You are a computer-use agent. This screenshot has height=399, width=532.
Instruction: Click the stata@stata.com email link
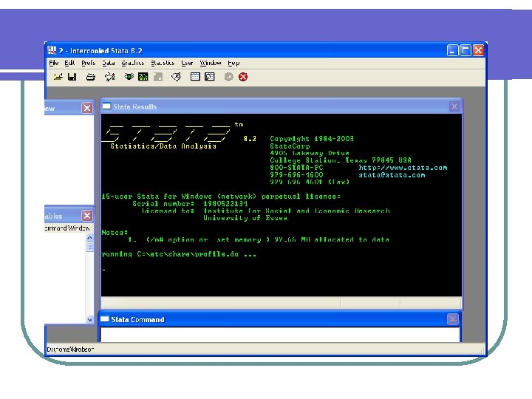tap(392, 175)
